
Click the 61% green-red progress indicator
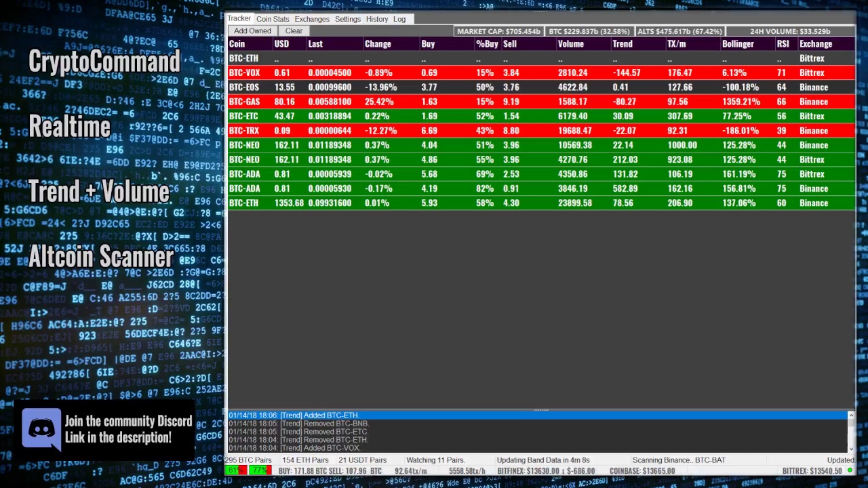(x=236, y=470)
